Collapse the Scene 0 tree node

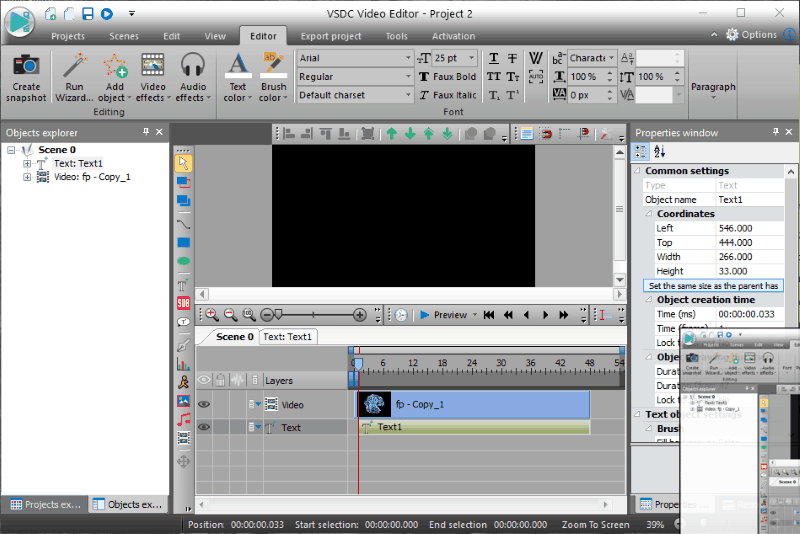click(11, 150)
